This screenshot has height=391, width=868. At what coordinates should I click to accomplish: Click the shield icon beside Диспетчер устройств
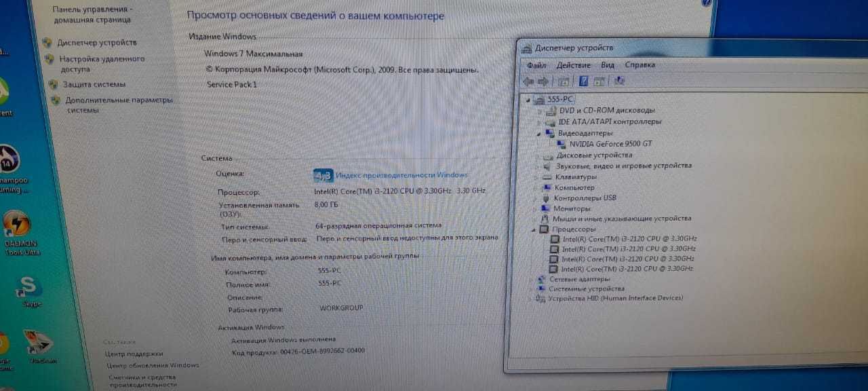(47, 42)
